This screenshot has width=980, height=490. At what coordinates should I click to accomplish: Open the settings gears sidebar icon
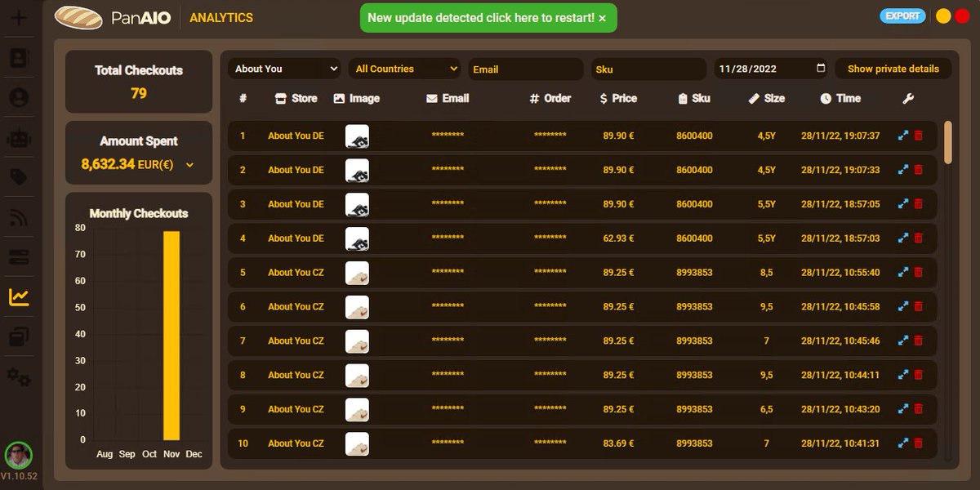click(19, 376)
